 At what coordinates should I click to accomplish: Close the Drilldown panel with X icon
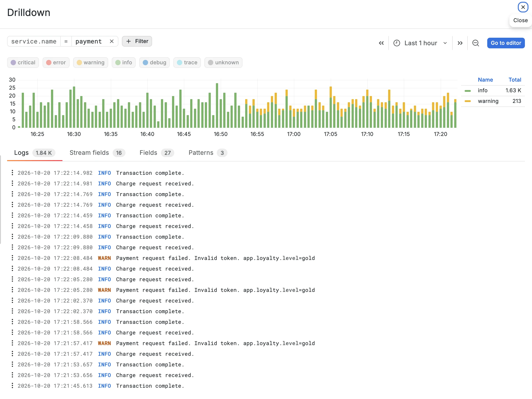(x=523, y=7)
